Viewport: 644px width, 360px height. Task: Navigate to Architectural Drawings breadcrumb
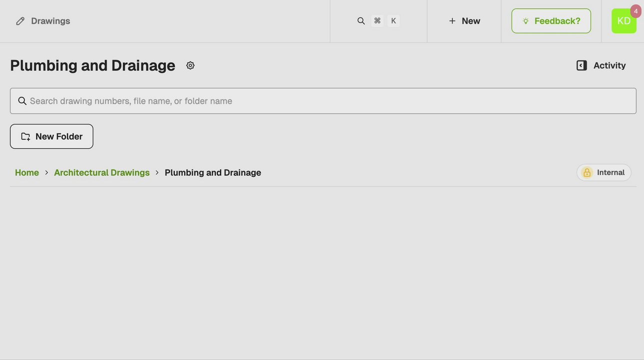(x=102, y=172)
